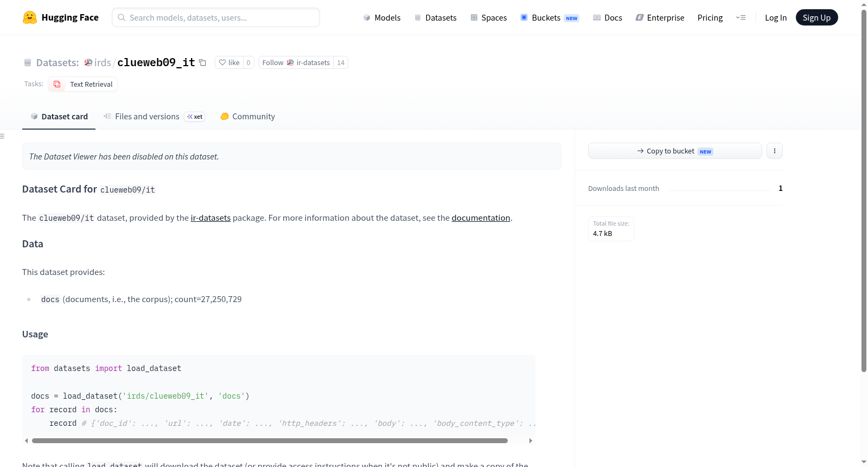Select the Dataset card tab
The image size is (868, 467).
click(x=59, y=117)
